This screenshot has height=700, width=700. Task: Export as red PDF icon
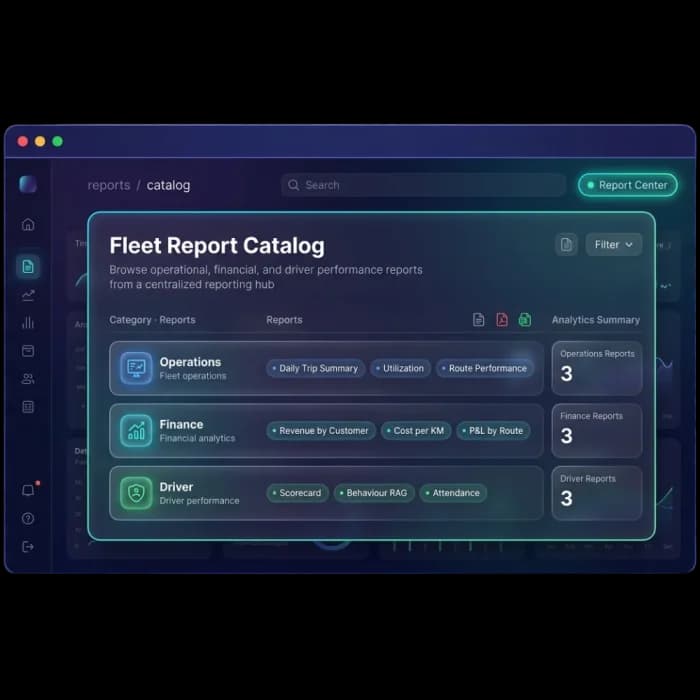pos(502,320)
